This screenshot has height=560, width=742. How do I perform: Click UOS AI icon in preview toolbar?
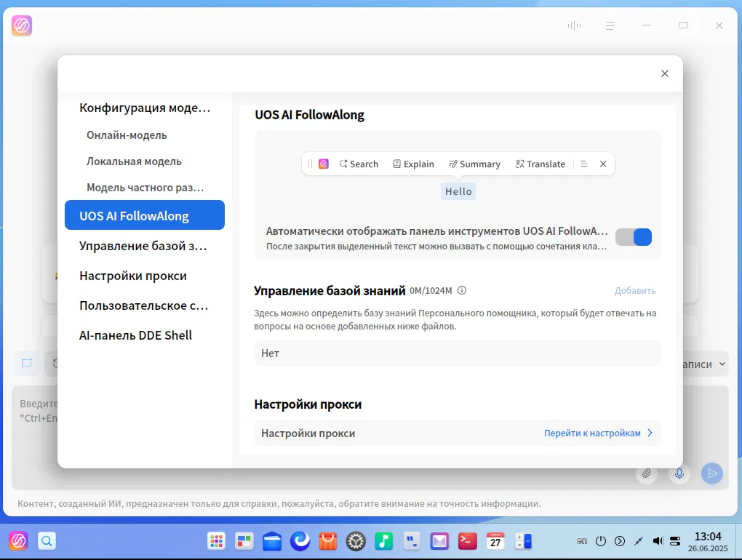(324, 164)
